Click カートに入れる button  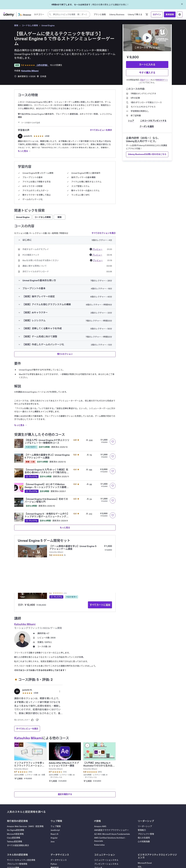click(x=147, y=64)
